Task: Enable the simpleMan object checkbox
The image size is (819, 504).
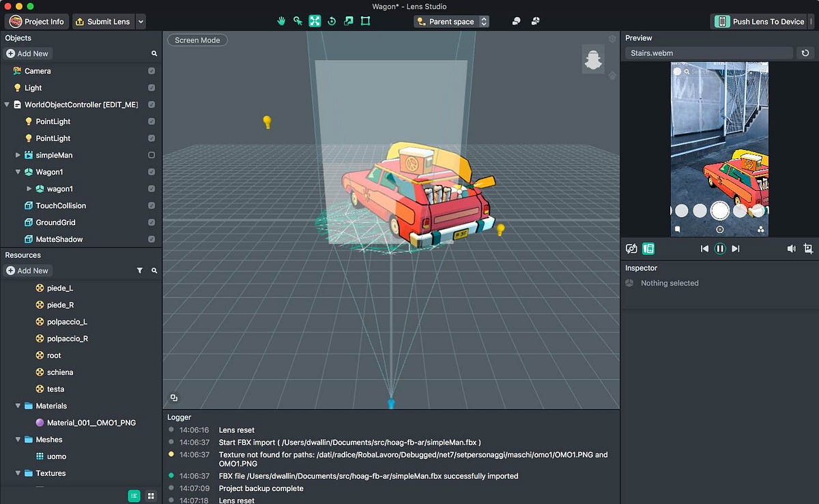Action: 152,155
